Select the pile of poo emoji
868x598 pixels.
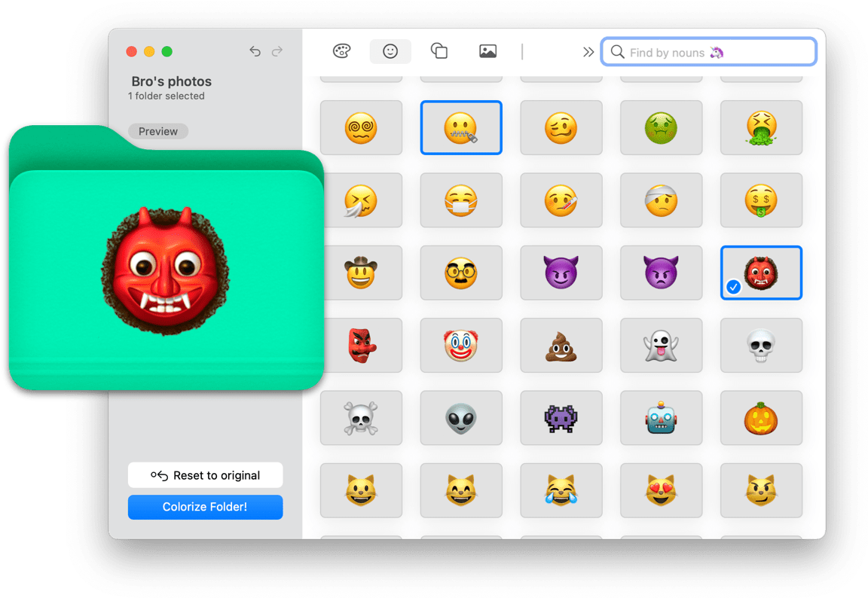click(561, 345)
